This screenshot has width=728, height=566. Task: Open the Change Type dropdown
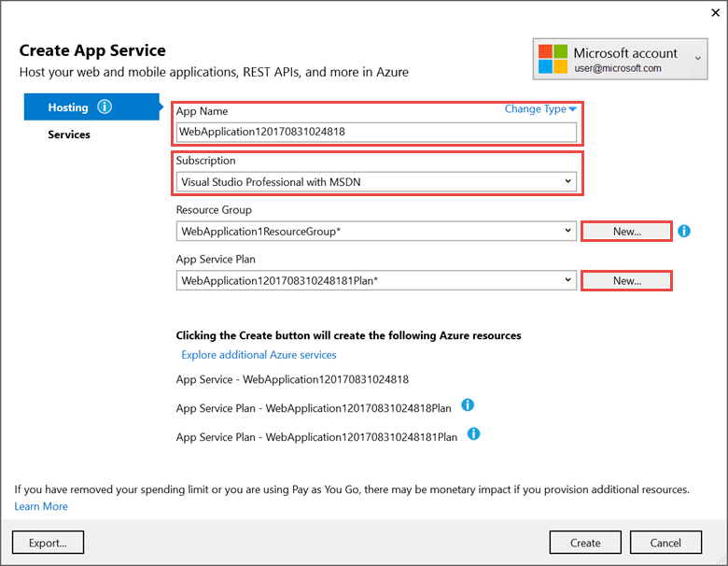(540, 109)
